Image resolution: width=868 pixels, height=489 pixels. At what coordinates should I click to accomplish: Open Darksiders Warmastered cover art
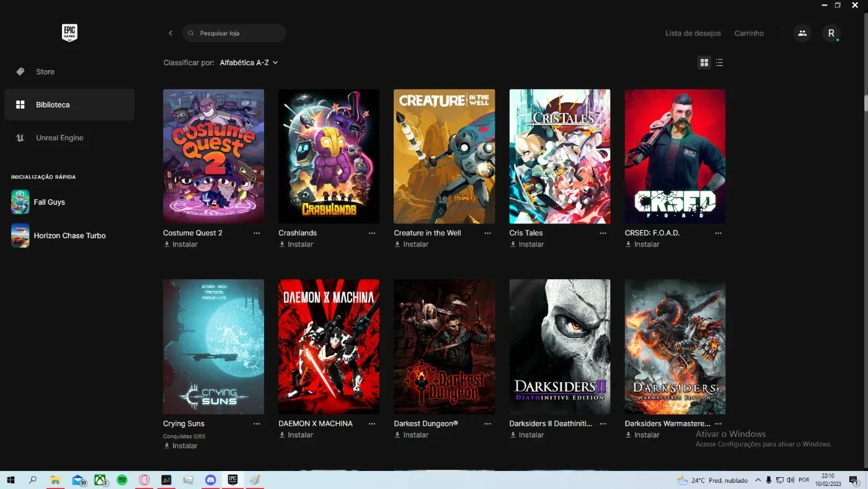click(675, 347)
